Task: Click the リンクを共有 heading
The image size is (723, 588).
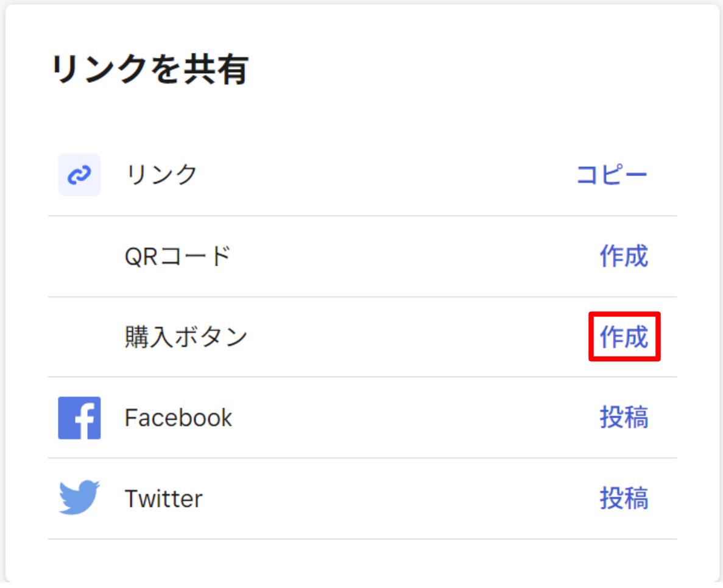Action: point(149,70)
